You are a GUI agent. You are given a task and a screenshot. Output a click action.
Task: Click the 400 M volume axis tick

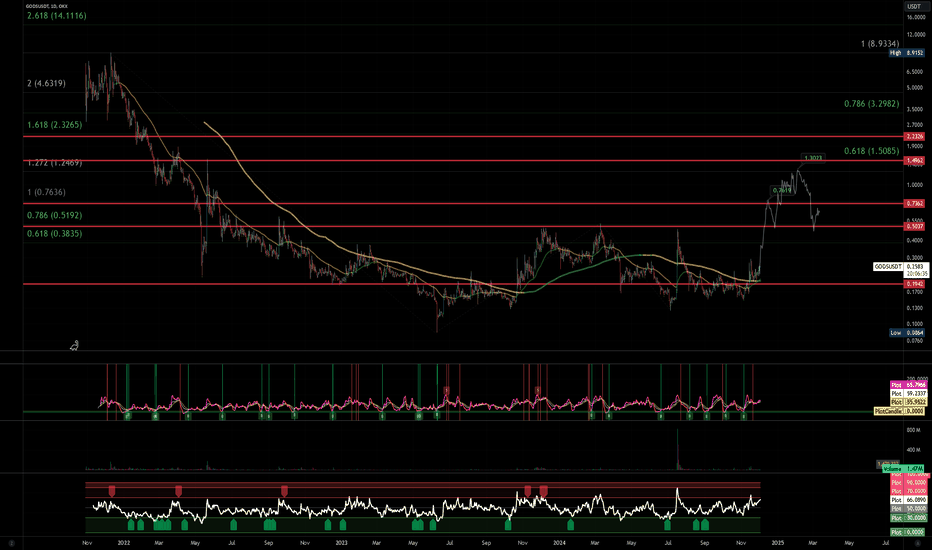(914, 450)
